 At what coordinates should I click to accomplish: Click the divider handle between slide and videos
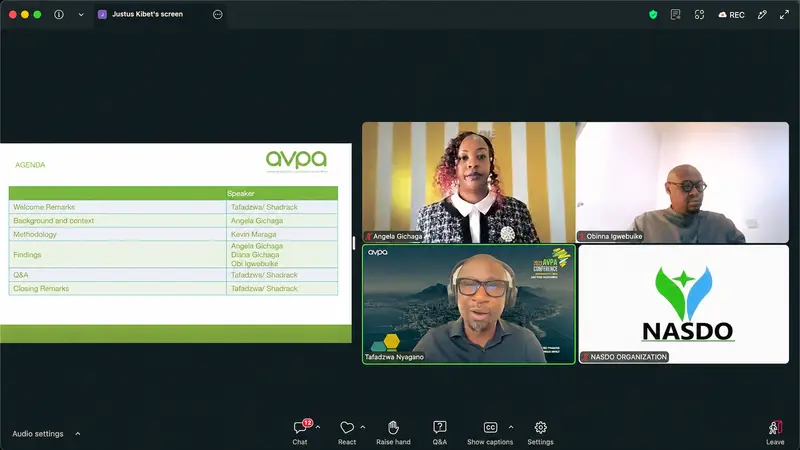click(354, 243)
